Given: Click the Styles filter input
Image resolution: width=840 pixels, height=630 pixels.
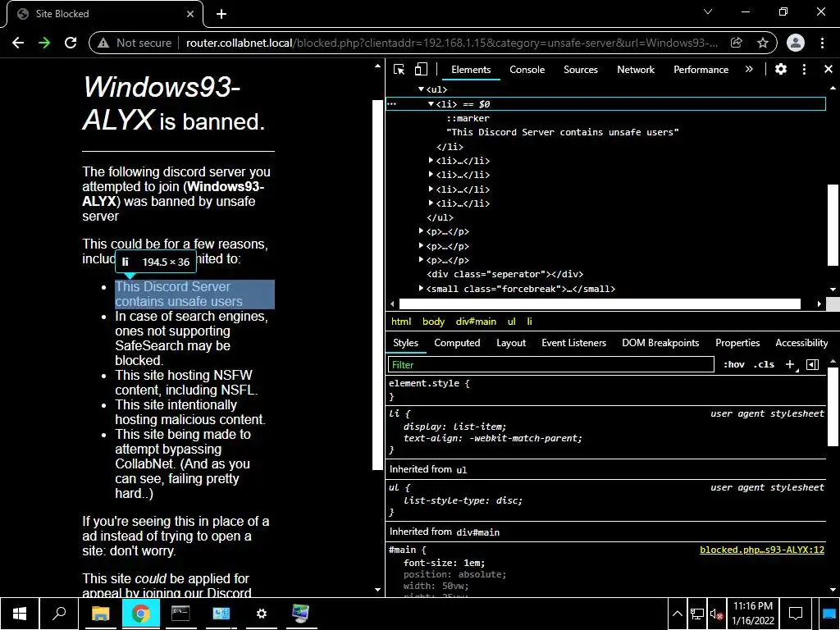Looking at the screenshot, I should (550, 364).
